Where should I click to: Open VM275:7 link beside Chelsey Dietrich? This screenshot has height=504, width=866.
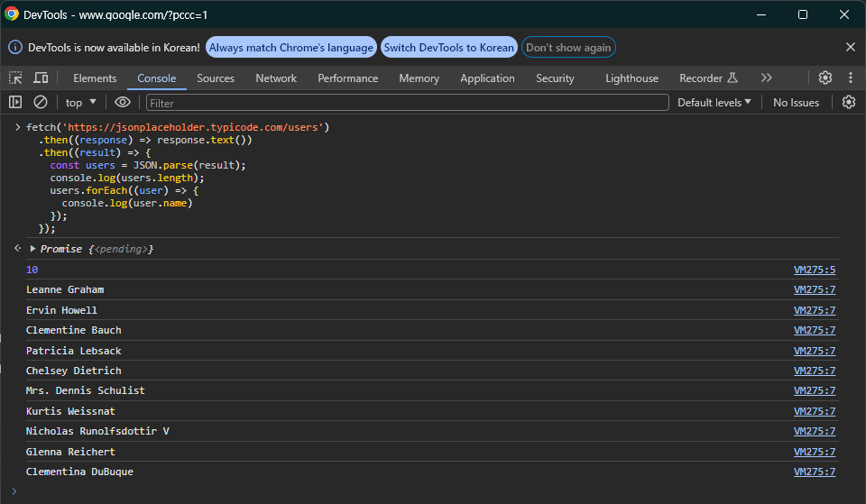point(814,371)
